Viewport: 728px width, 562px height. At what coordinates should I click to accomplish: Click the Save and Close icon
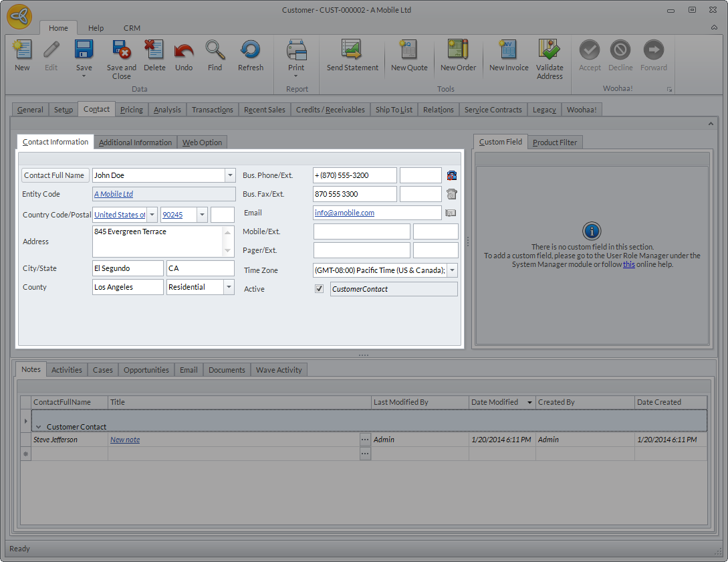tap(121, 51)
